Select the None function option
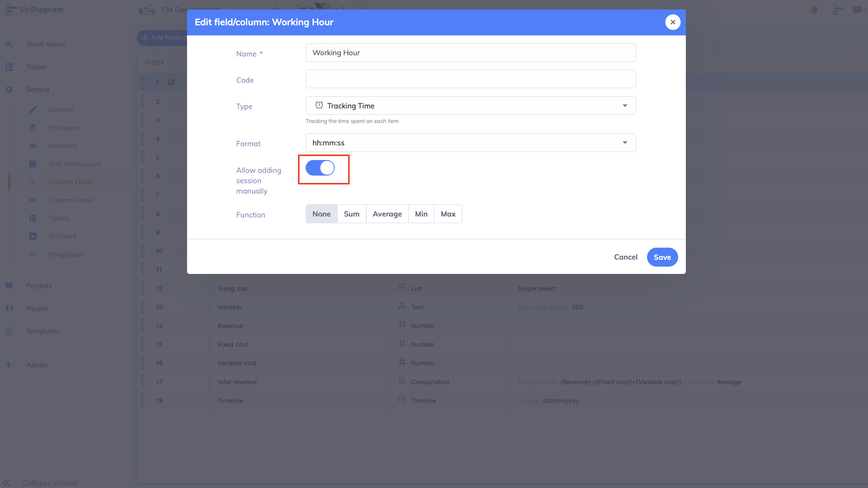This screenshot has height=488, width=868. pyautogui.click(x=322, y=214)
